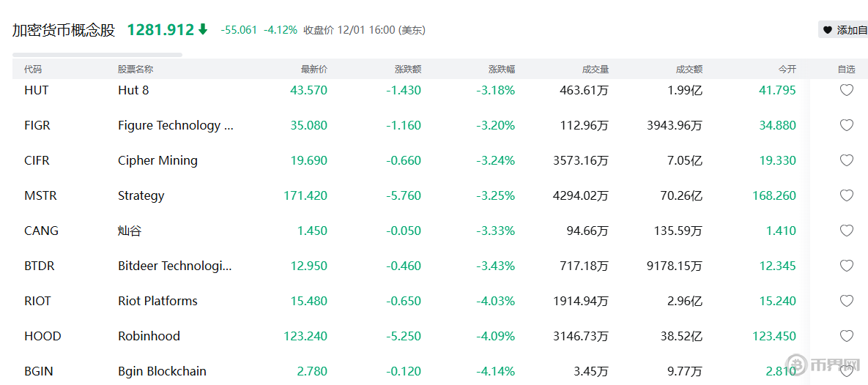Sort by 涨跌幅 column header
Image resolution: width=868 pixels, height=385 pixels.
502,70
